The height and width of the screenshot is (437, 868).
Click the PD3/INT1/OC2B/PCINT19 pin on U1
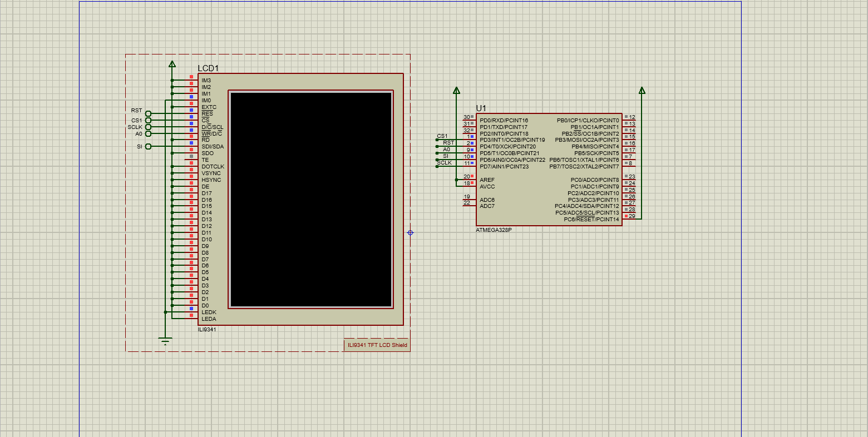coord(512,140)
